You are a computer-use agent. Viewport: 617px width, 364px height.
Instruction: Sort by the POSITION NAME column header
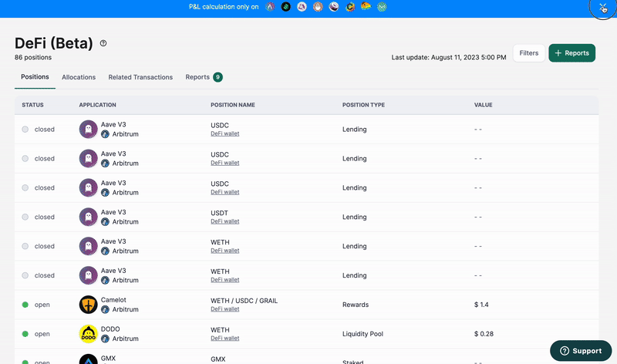tap(233, 105)
